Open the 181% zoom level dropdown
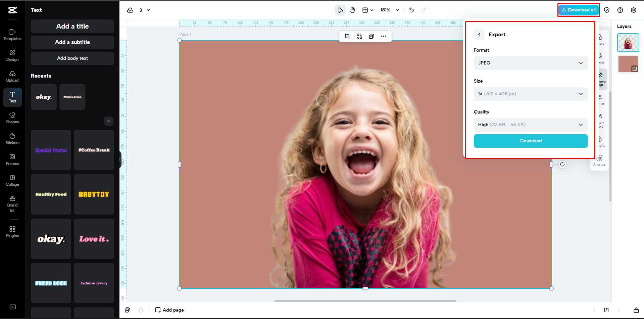Image resolution: width=644 pixels, height=319 pixels. [x=389, y=10]
